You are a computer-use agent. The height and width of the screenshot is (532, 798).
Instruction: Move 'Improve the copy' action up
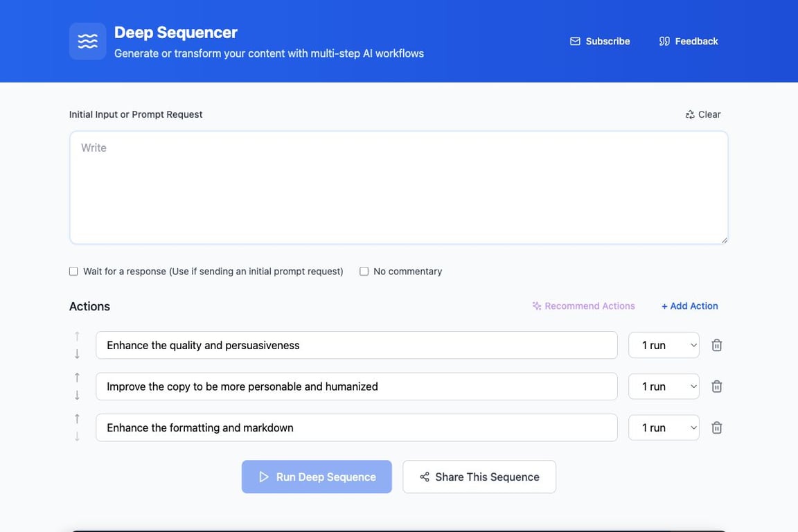click(x=77, y=378)
